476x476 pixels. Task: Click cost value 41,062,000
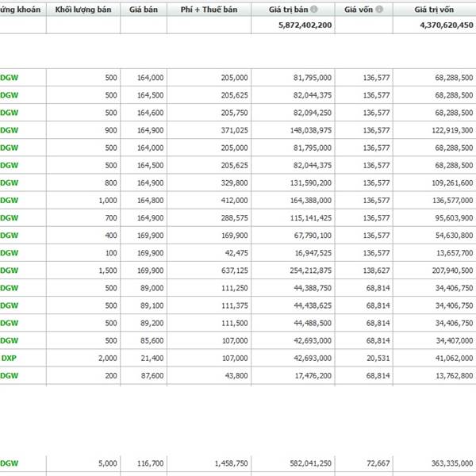click(x=455, y=359)
